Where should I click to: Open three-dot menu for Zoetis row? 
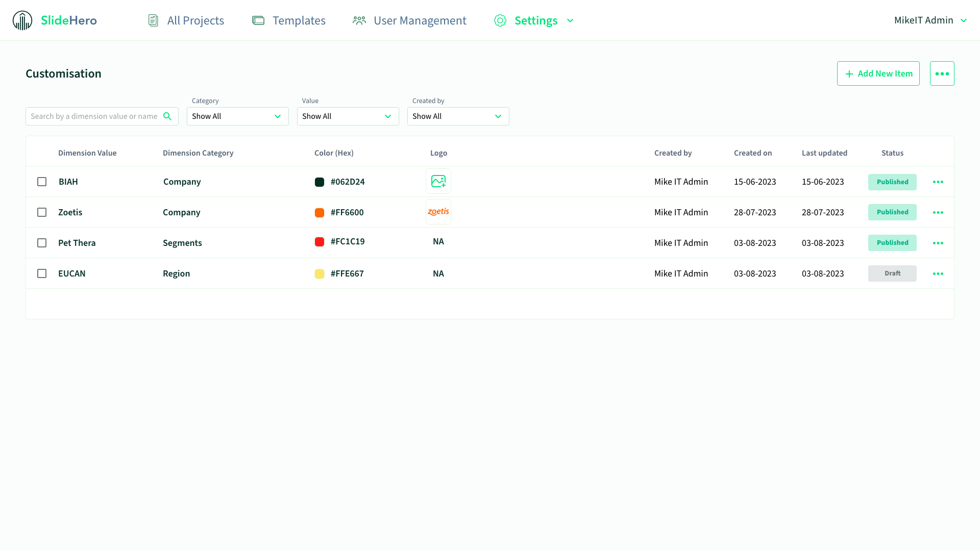[x=938, y=213]
